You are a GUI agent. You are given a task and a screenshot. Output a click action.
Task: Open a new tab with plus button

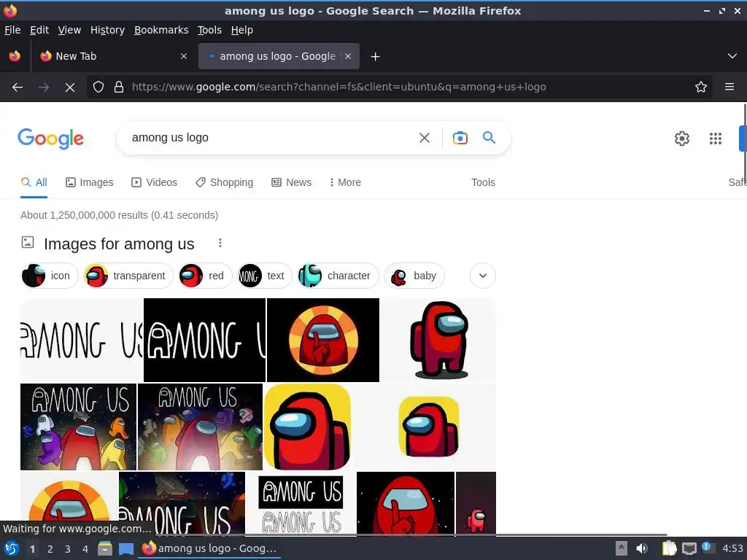pyautogui.click(x=376, y=57)
